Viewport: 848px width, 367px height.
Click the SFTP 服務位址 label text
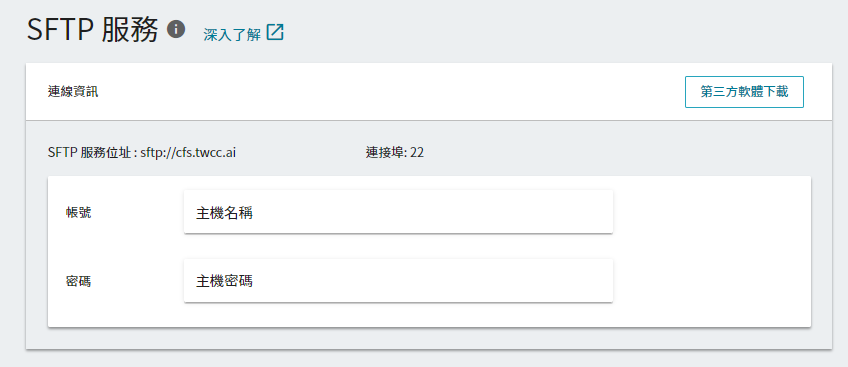click(89, 153)
